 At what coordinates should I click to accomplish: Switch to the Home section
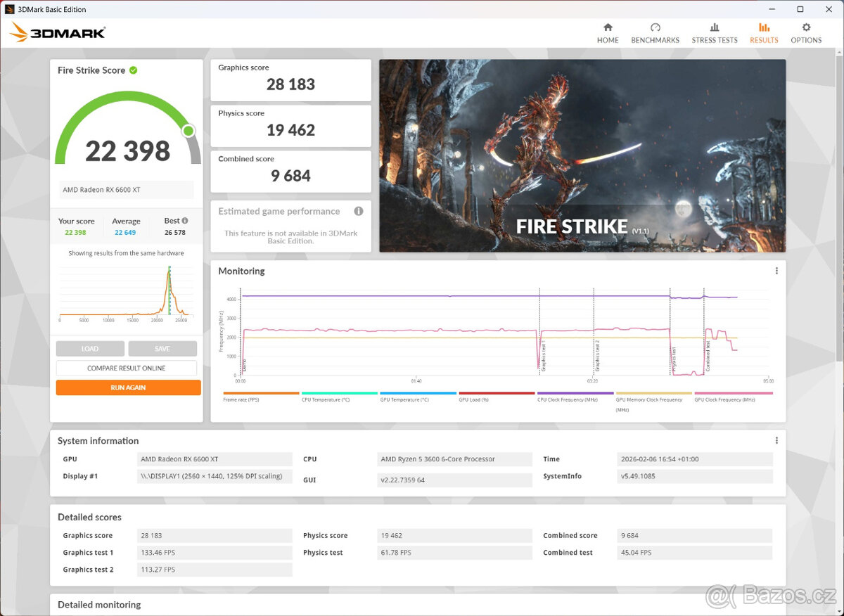pyautogui.click(x=608, y=32)
